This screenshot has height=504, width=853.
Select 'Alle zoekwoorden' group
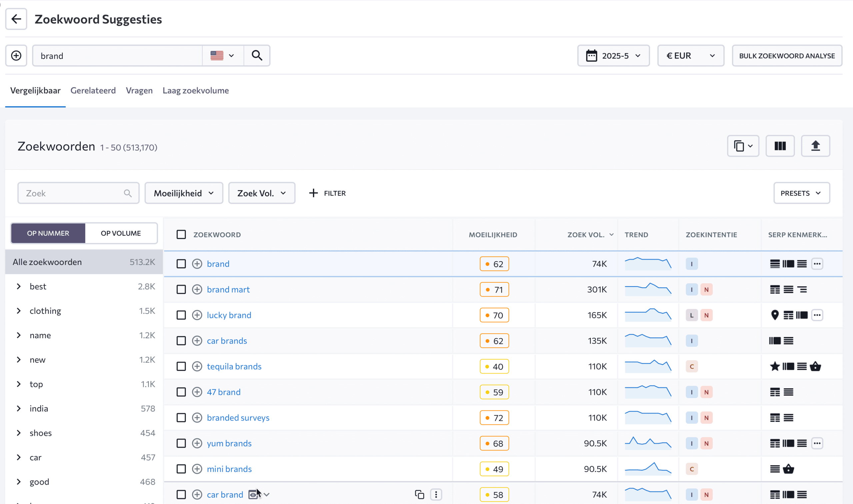pyautogui.click(x=84, y=262)
